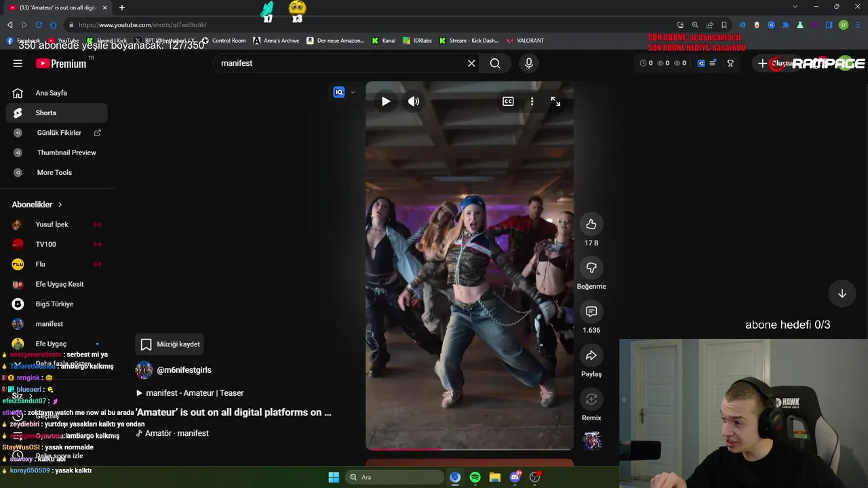The image size is (868, 488).
Task: Click the taskbar Ara search box
Action: tap(395, 477)
